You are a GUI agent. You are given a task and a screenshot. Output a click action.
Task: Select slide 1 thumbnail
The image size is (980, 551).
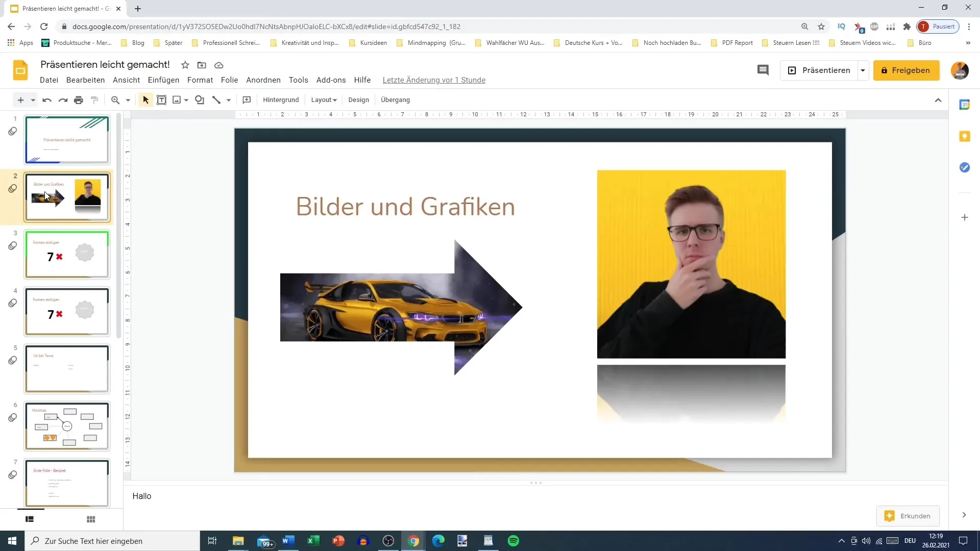point(67,140)
